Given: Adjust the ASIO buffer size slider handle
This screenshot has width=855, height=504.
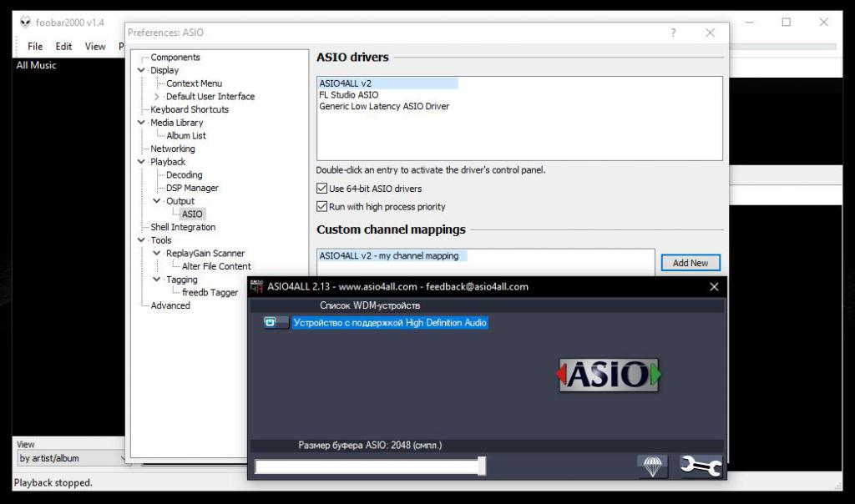Looking at the screenshot, I should (482, 466).
